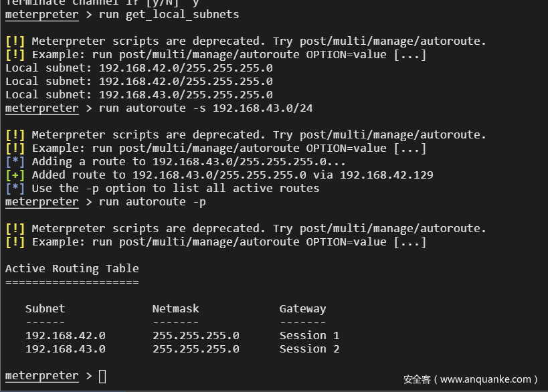Viewport: 548px width, 392px height.
Task: Click the Gateway column header
Action: [x=302, y=309]
